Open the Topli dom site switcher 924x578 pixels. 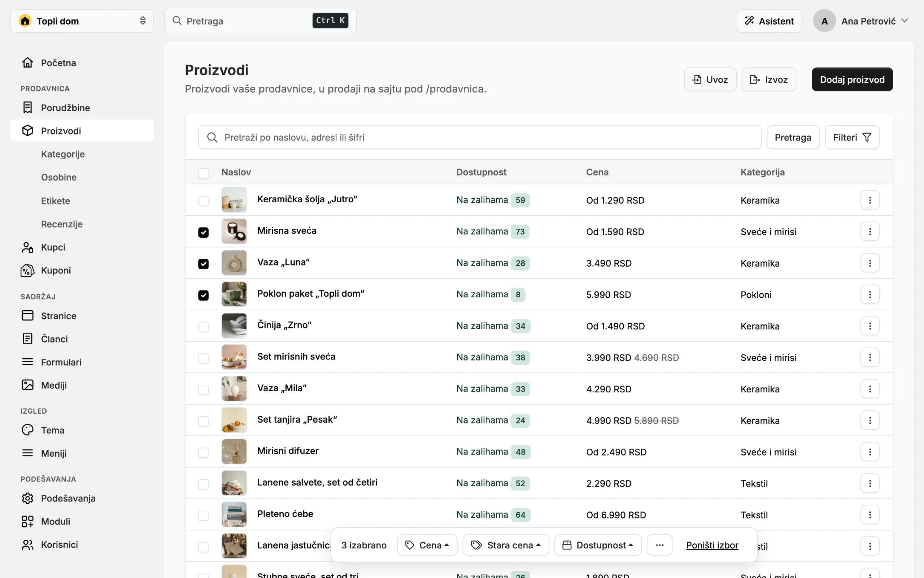click(82, 21)
